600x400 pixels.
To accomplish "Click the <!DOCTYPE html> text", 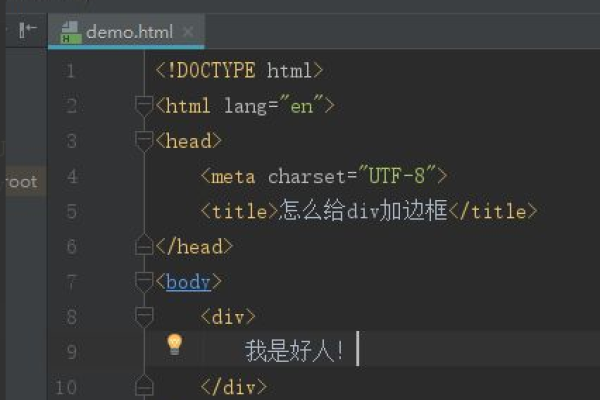I will click(239, 70).
